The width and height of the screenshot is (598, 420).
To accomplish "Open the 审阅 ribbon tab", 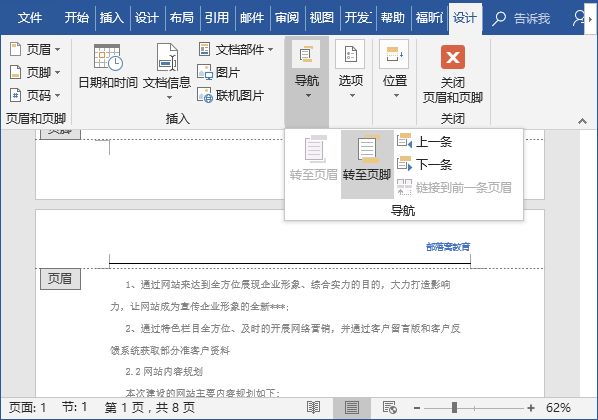I will tap(287, 18).
